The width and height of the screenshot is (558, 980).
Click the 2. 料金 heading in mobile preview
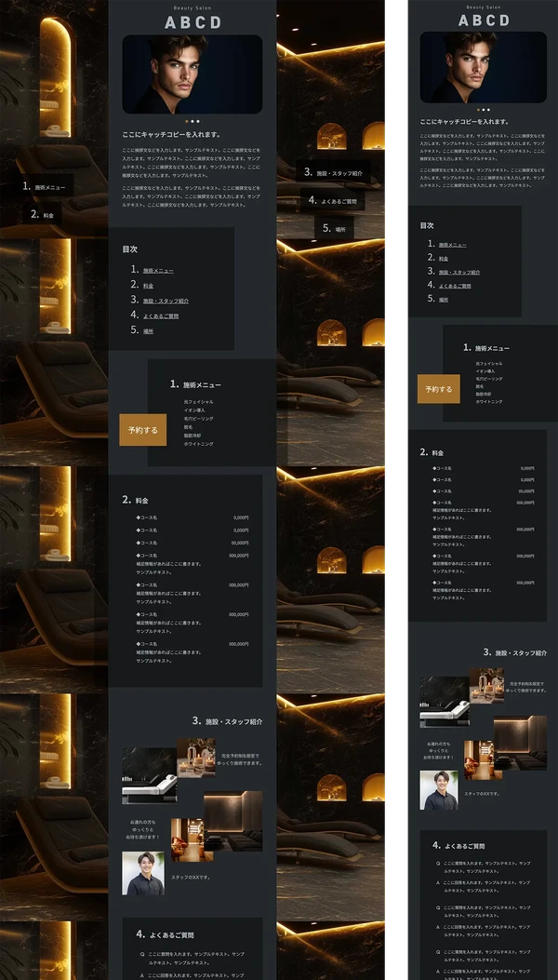click(x=432, y=452)
